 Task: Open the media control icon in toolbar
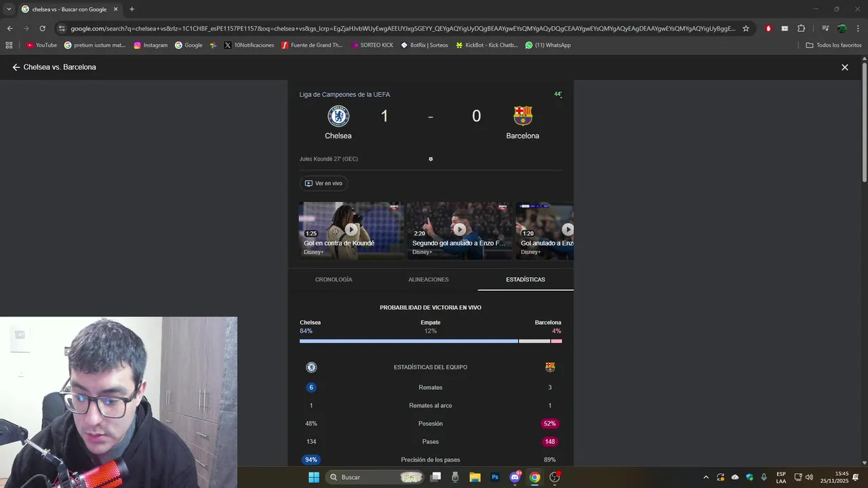825,28
